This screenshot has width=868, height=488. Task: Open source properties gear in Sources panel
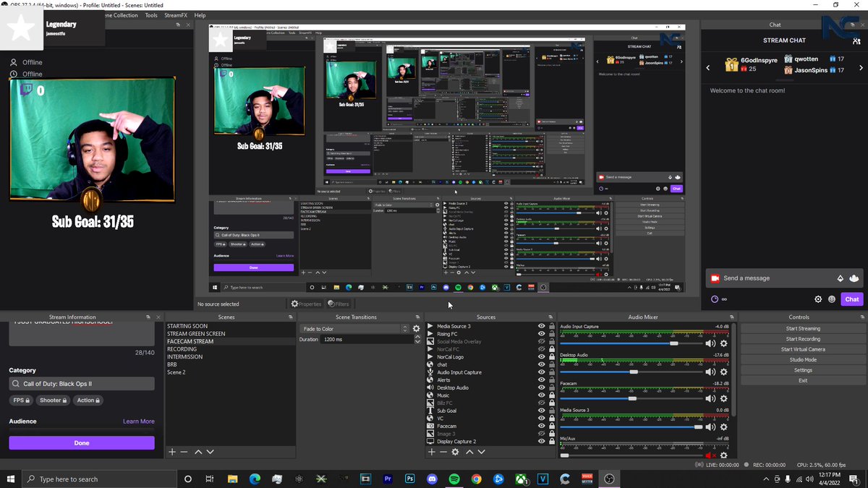(455, 452)
